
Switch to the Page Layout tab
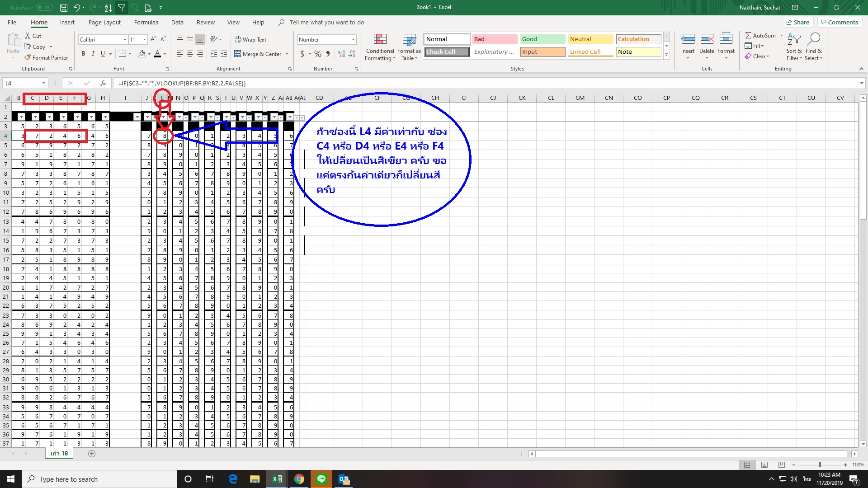[x=104, y=22]
